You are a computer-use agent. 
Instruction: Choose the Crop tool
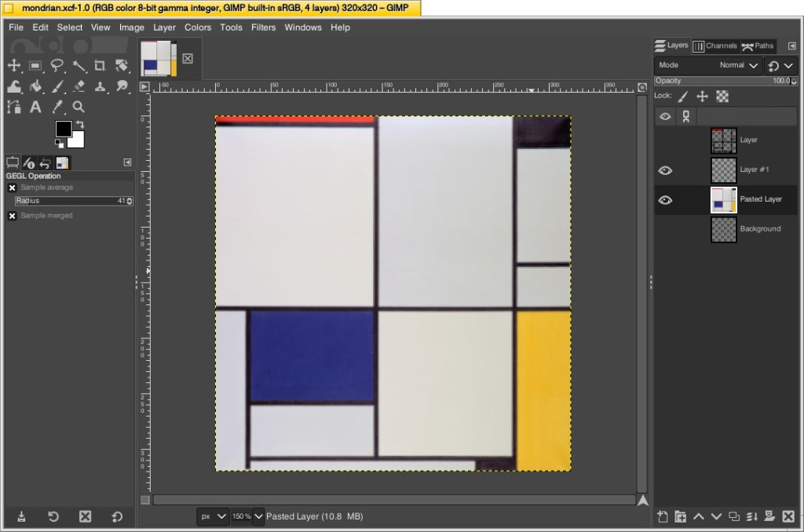pos(99,66)
